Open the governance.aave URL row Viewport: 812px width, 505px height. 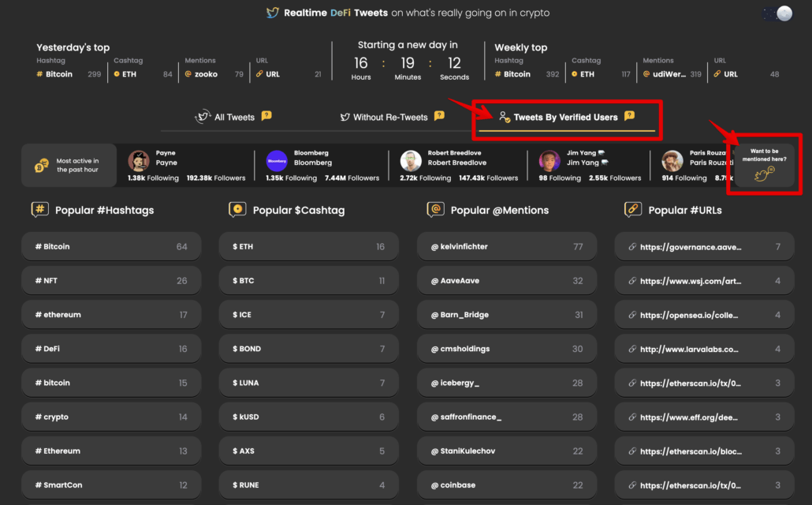coord(704,246)
